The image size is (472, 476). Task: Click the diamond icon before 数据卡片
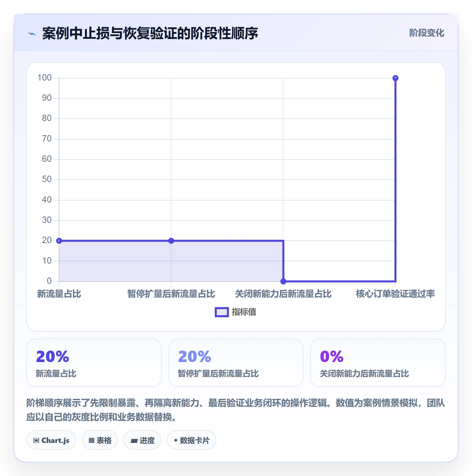pos(176,440)
